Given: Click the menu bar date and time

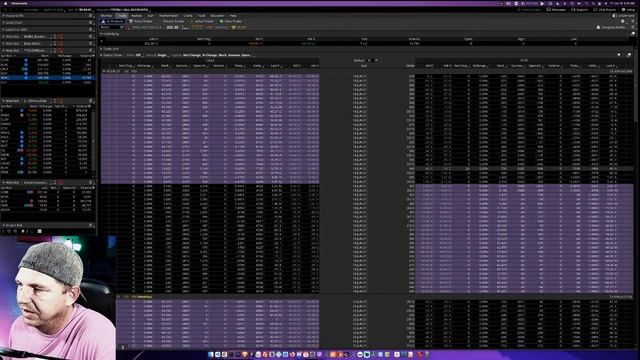Looking at the screenshot, I should point(623,3).
